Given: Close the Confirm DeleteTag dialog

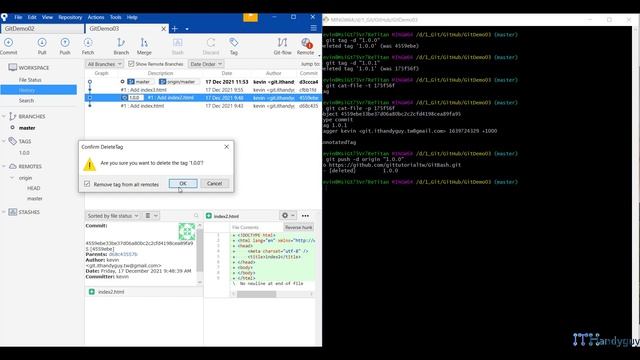Looking at the screenshot, I should (x=227, y=147).
